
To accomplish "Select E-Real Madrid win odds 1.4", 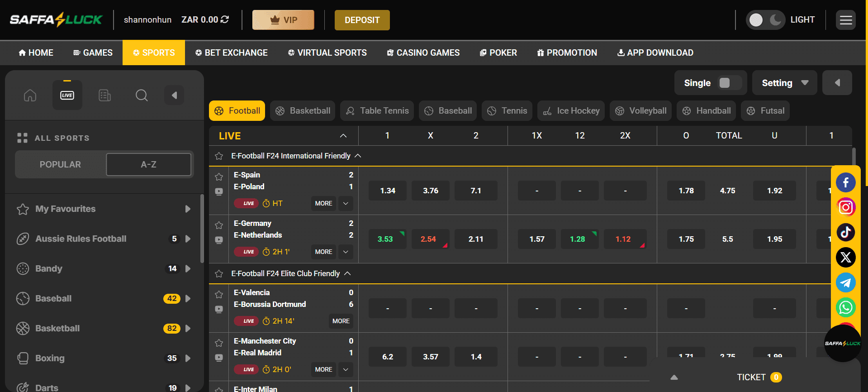I will 476,357.
